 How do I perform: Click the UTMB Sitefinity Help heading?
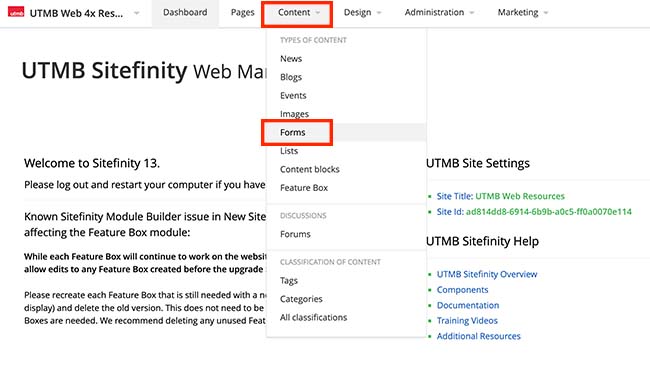click(x=482, y=241)
